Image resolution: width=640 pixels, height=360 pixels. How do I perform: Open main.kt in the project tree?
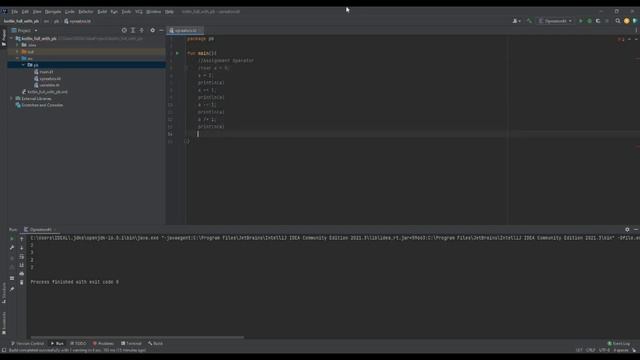44,72
